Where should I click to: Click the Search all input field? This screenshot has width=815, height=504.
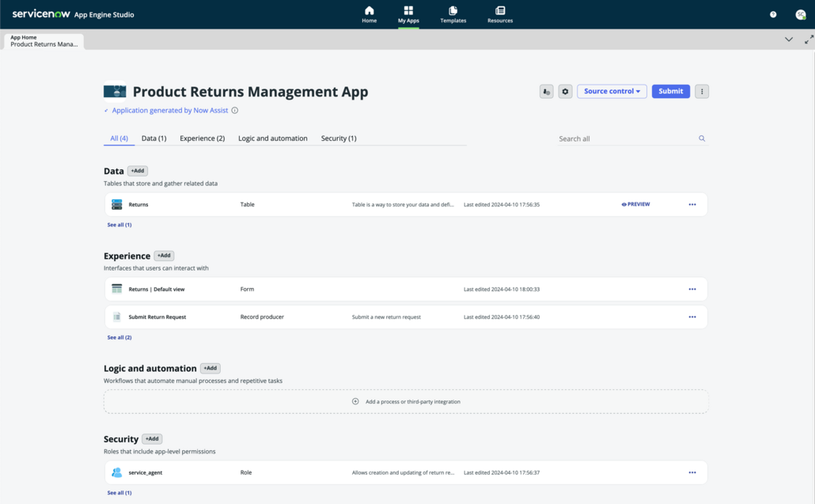point(627,138)
